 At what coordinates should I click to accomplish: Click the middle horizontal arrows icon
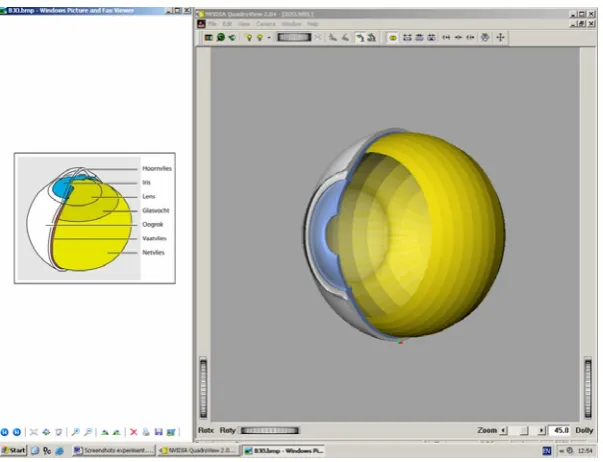tap(458, 37)
